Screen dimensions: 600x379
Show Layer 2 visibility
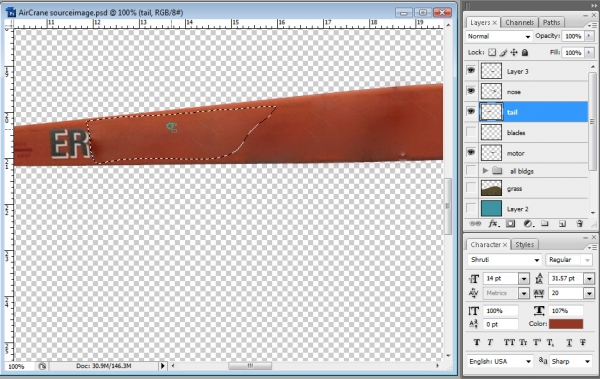471,209
